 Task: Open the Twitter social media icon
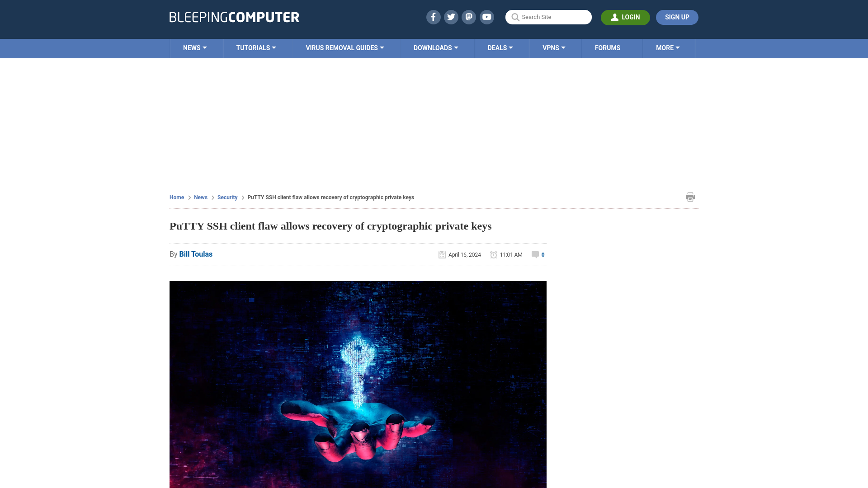(x=451, y=17)
